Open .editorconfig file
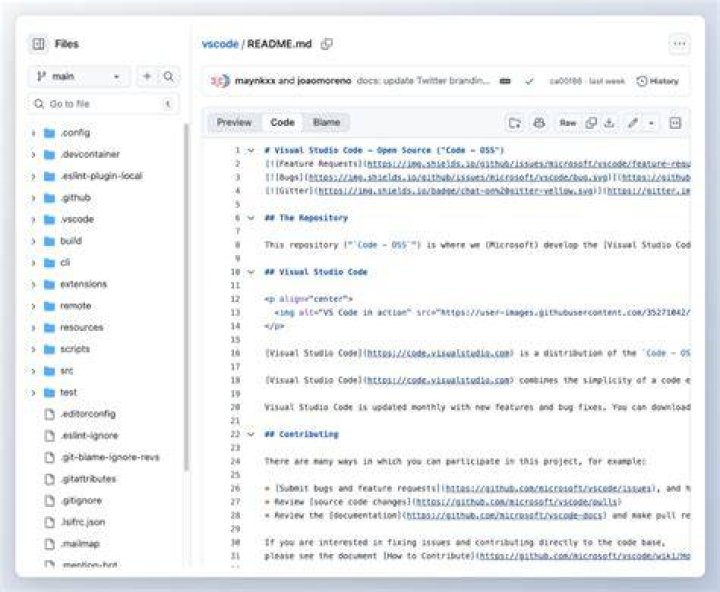Image resolution: width=720 pixels, height=592 pixels. click(88, 414)
